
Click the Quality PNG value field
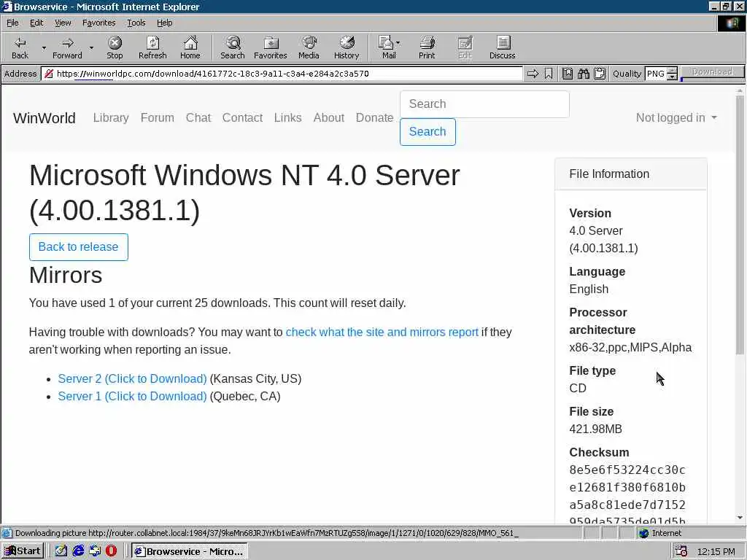tap(656, 74)
